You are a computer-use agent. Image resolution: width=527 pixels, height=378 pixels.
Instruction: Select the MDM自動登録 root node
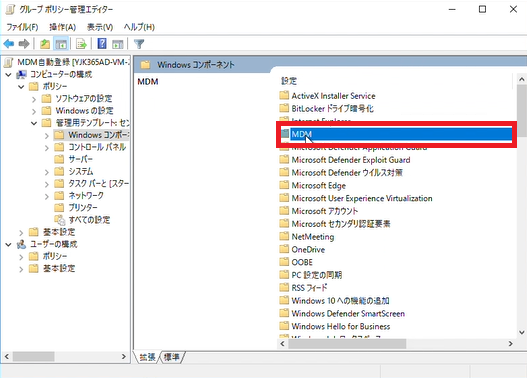tap(73, 62)
